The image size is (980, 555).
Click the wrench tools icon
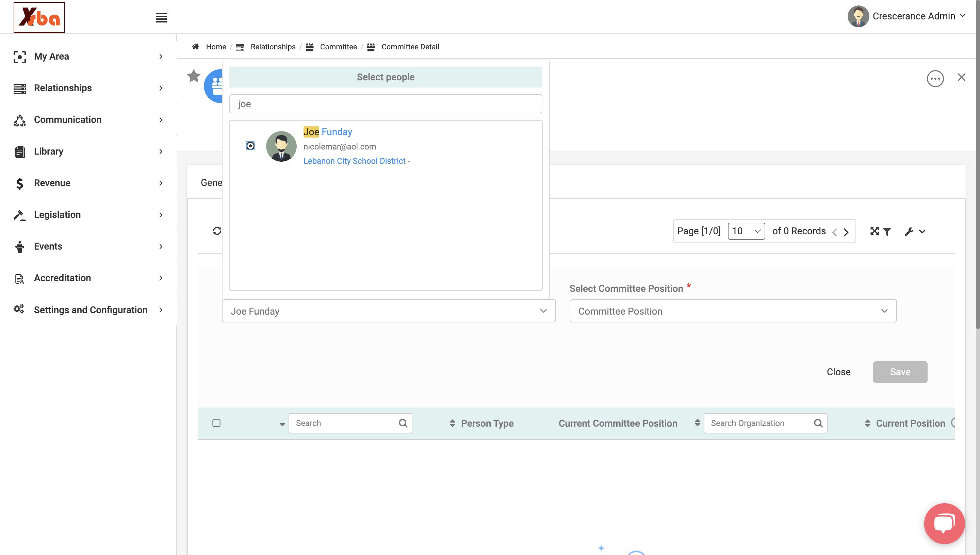click(x=909, y=232)
